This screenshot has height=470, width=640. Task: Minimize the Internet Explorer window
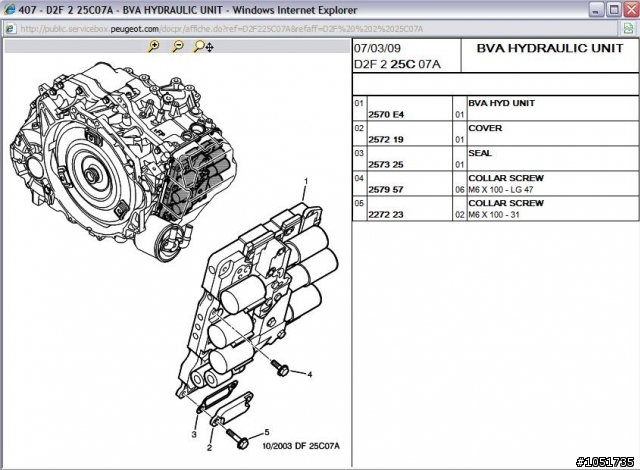596,10
